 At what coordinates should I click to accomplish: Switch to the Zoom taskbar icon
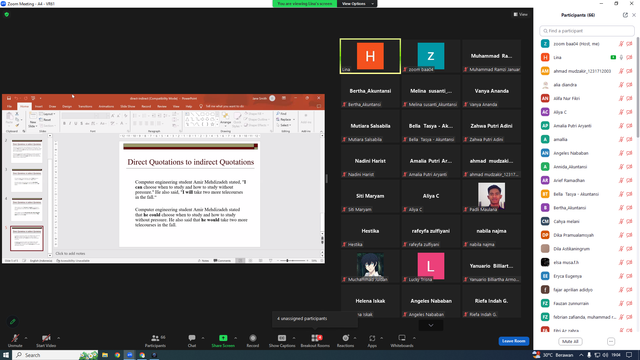tap(129, 355)
